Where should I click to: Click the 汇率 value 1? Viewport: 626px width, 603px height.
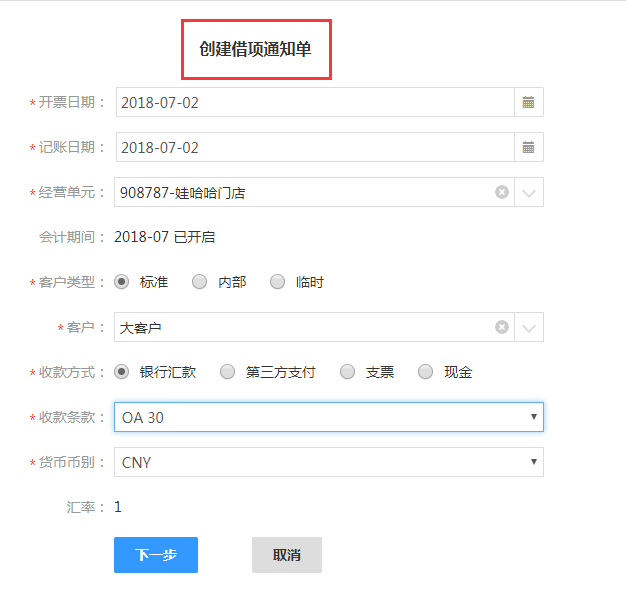tap(118, 507)
